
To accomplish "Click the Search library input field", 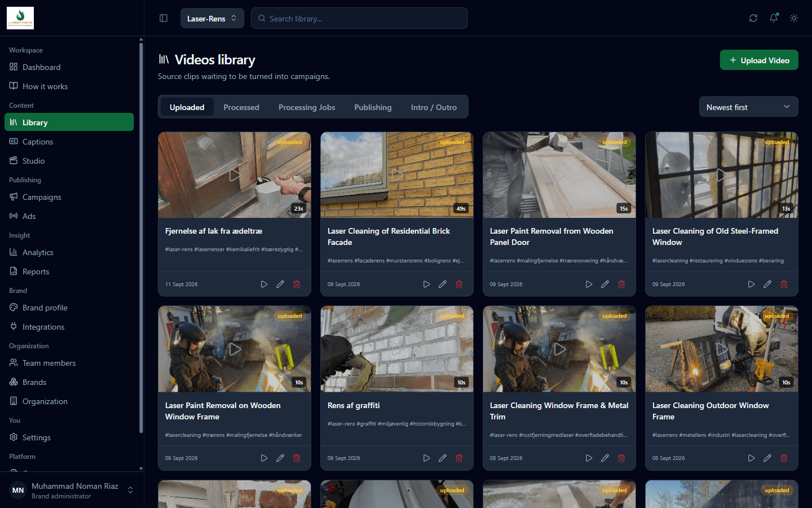I will (x=359, y=18).
